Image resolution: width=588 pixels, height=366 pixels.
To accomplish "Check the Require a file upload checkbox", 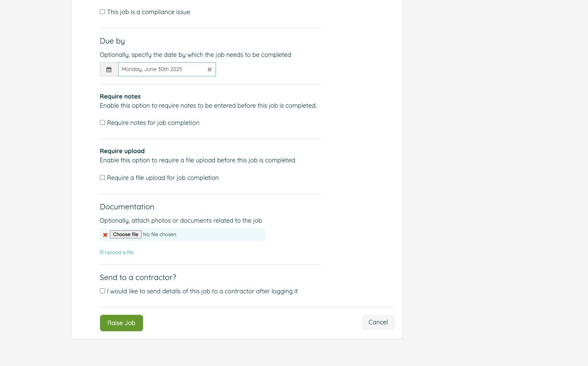I will pyautogui.click(x=102, y=178).
